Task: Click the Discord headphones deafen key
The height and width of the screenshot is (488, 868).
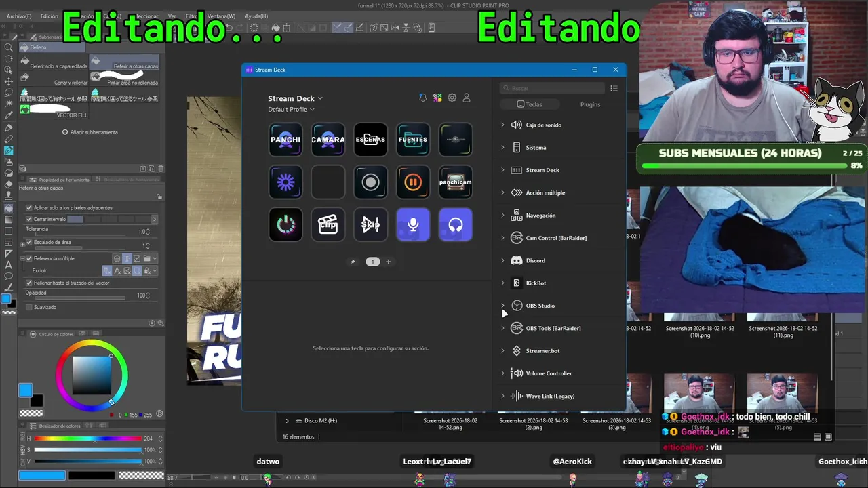Action: point(456,225)
